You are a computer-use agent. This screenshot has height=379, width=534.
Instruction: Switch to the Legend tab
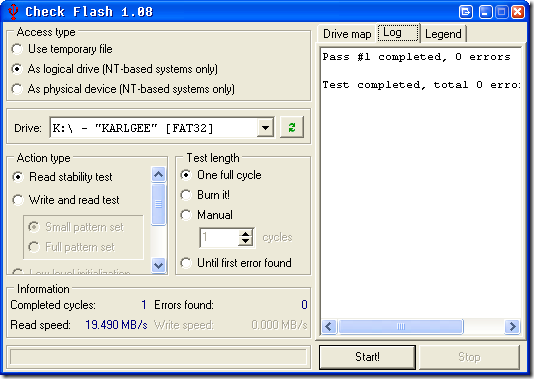(x=443, y=34)
